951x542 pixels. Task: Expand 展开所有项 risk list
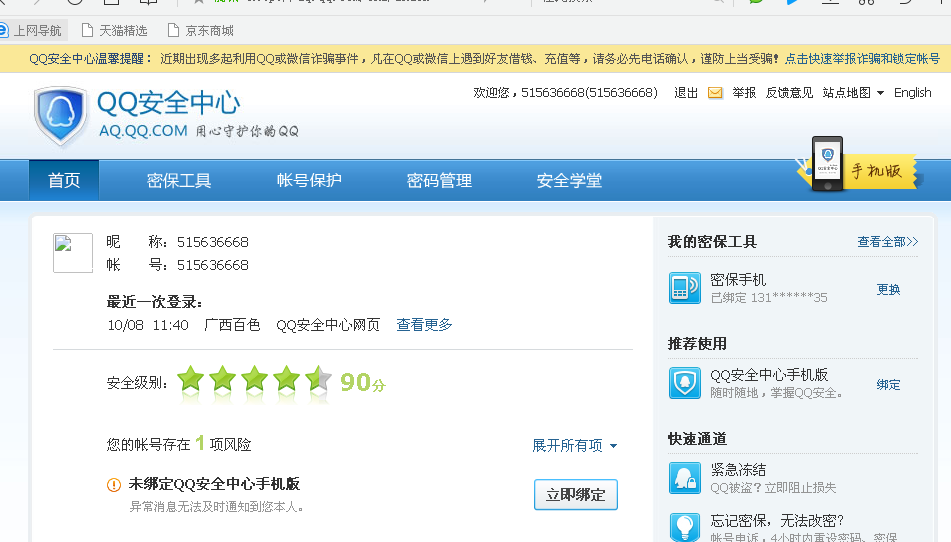tap(574, 446)
